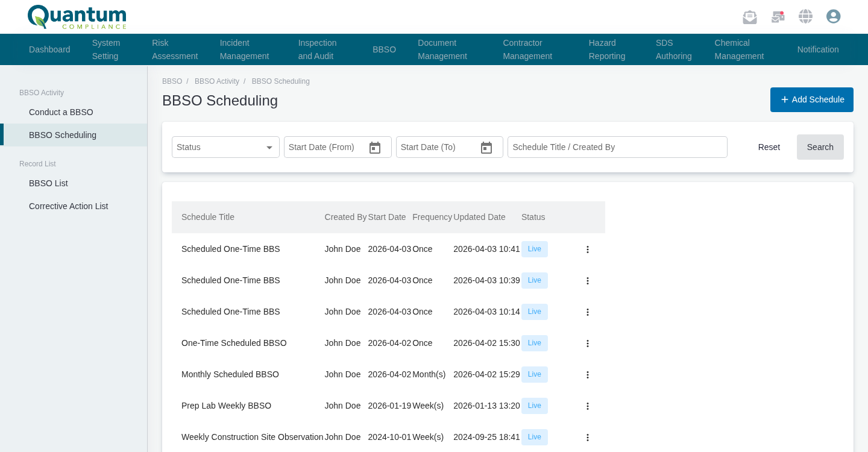Open Document Management menu
This screenshot has height=452, width=868.
coord(442,49)
